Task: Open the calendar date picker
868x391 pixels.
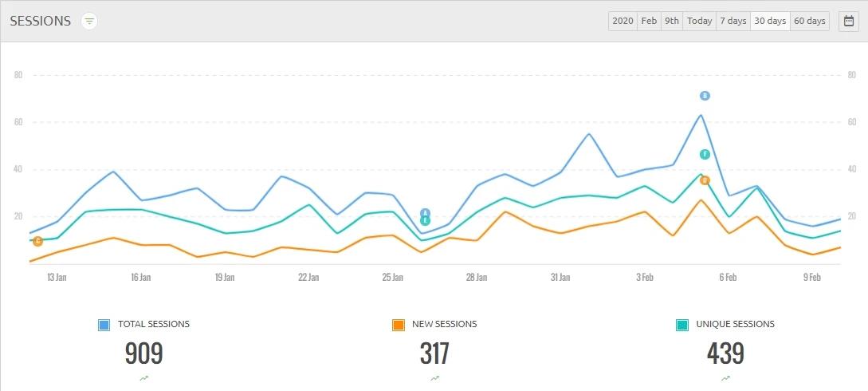Action: [x=848, y=22]
